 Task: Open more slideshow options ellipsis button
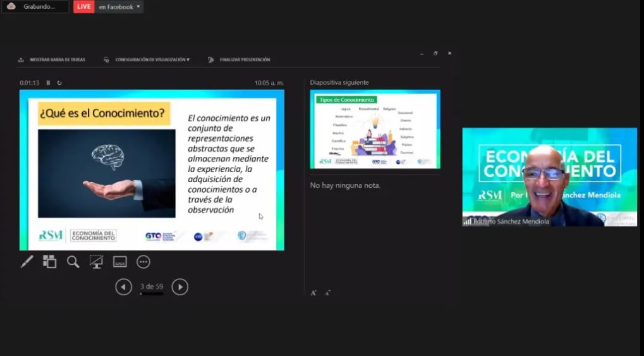tap(143, 261)
